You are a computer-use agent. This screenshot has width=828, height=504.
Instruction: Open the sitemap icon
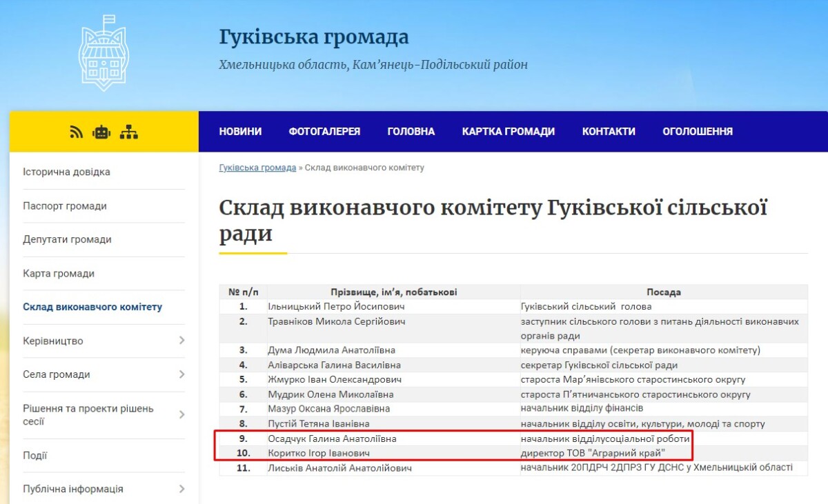[x=128, y=132]
